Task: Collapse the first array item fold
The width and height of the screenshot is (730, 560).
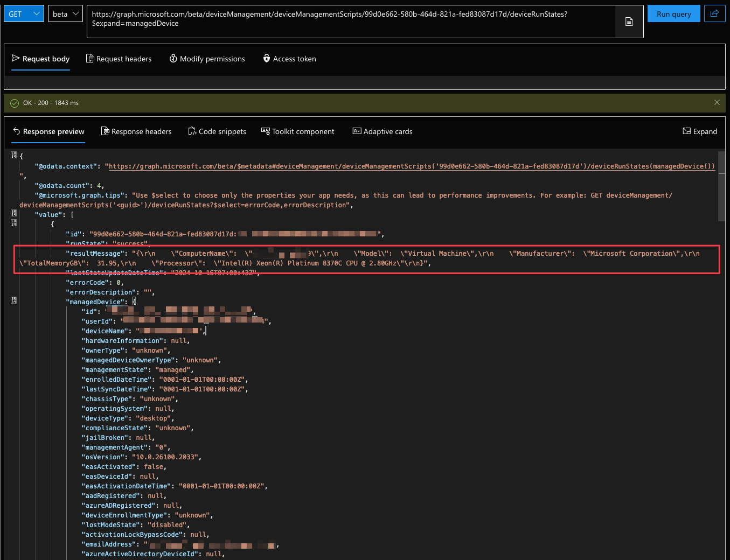Action: (x=13, y=222)
